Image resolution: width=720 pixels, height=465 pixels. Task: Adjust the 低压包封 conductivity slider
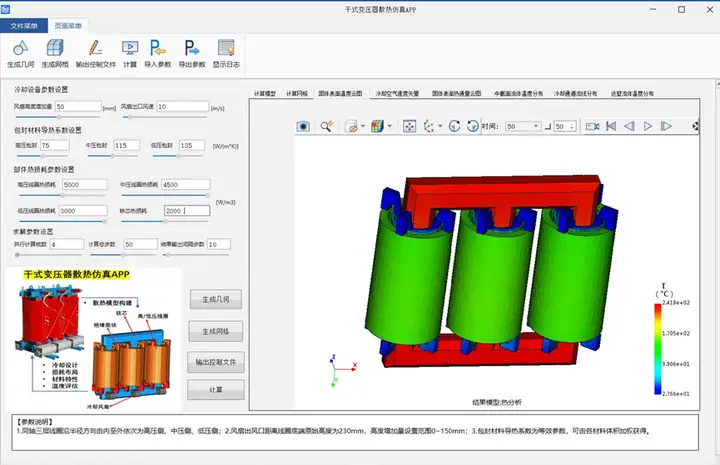(x=179, y=156)
